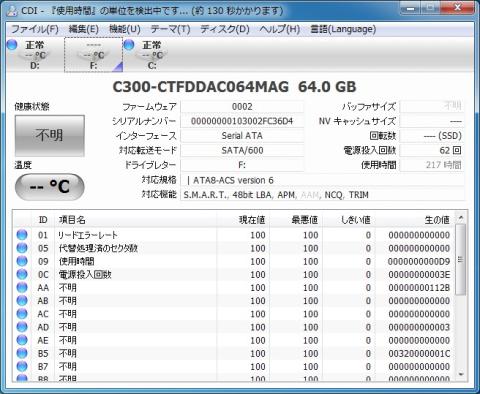This screenshot has width=480, height=394.
Task: Open the ヘルプ(H) menu
Action: point(280,29)
